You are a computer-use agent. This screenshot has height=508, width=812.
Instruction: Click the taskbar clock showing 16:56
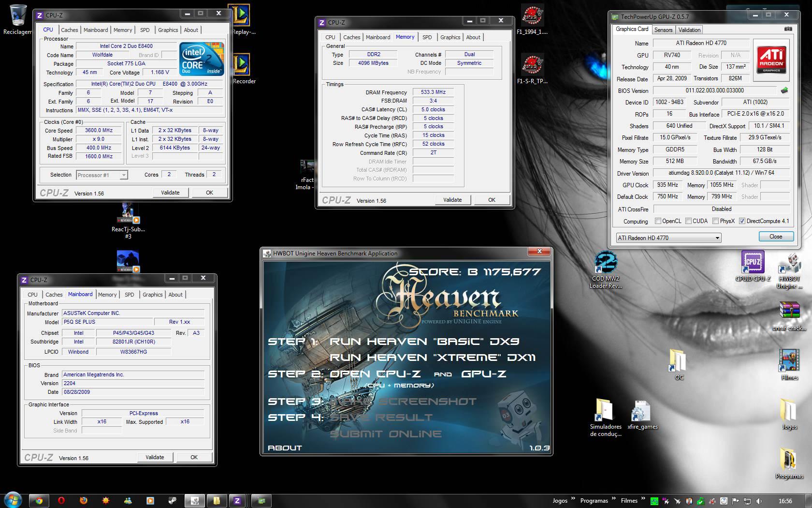coord(785,501)
